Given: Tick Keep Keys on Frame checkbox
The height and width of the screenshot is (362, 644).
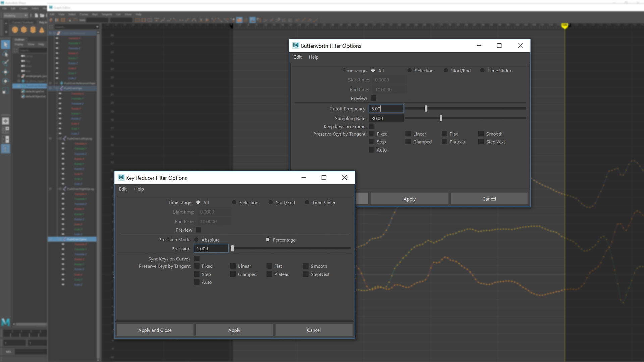Looking at the screenshot, I should (x=372, y=126).
